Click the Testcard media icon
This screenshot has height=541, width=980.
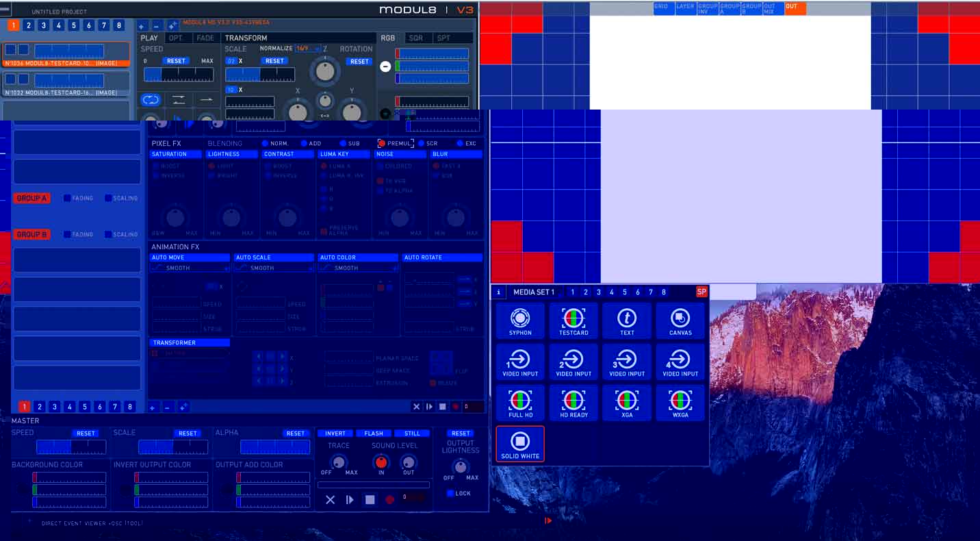(x=573, y=320)
